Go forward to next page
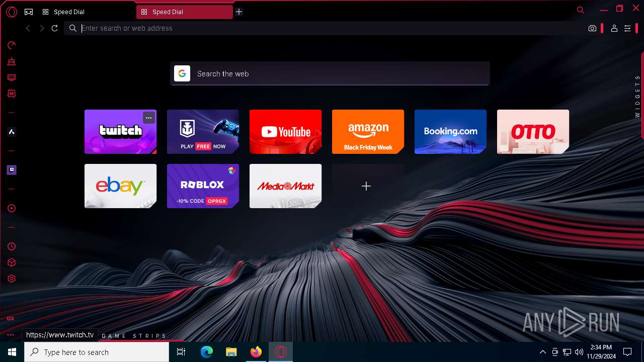The width and height of the screenshot is (644, 362). pyautogui.click(x=42, y=28)
